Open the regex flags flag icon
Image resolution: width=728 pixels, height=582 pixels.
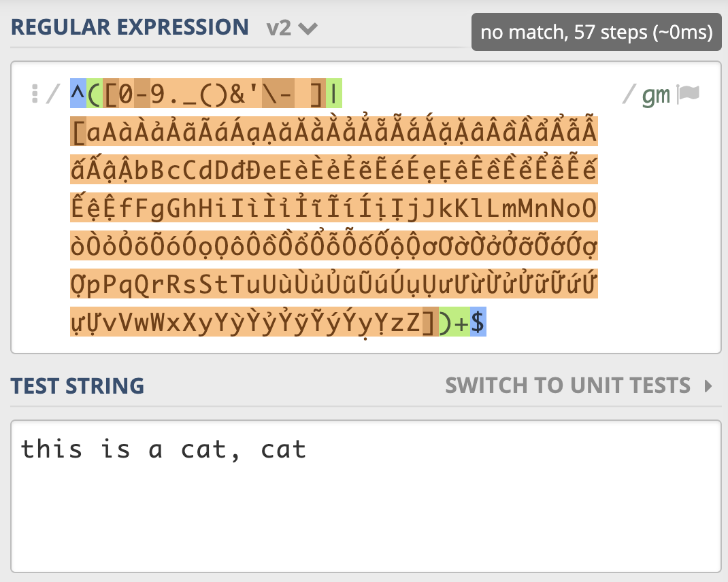click(688, 93)
